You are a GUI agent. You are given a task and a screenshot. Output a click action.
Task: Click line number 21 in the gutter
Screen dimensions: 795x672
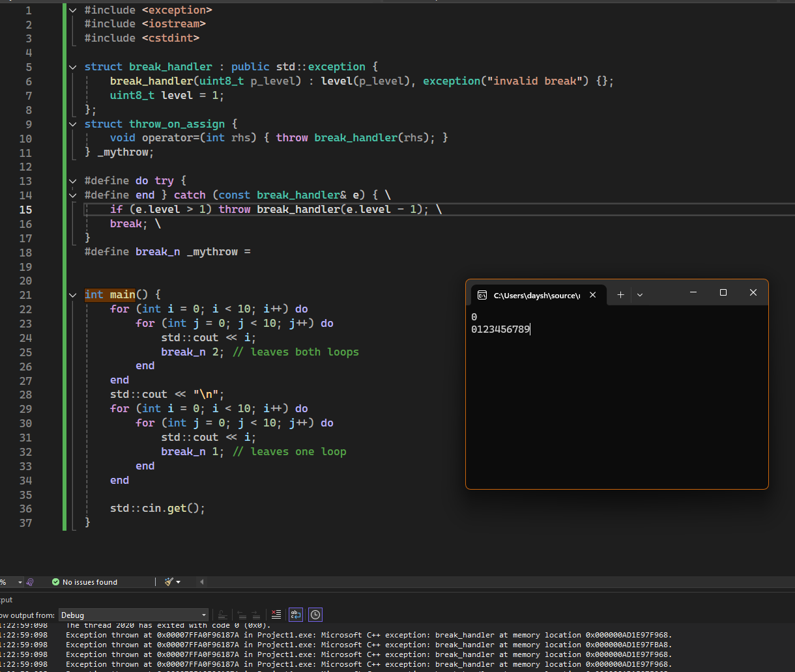tap(25, 295)
